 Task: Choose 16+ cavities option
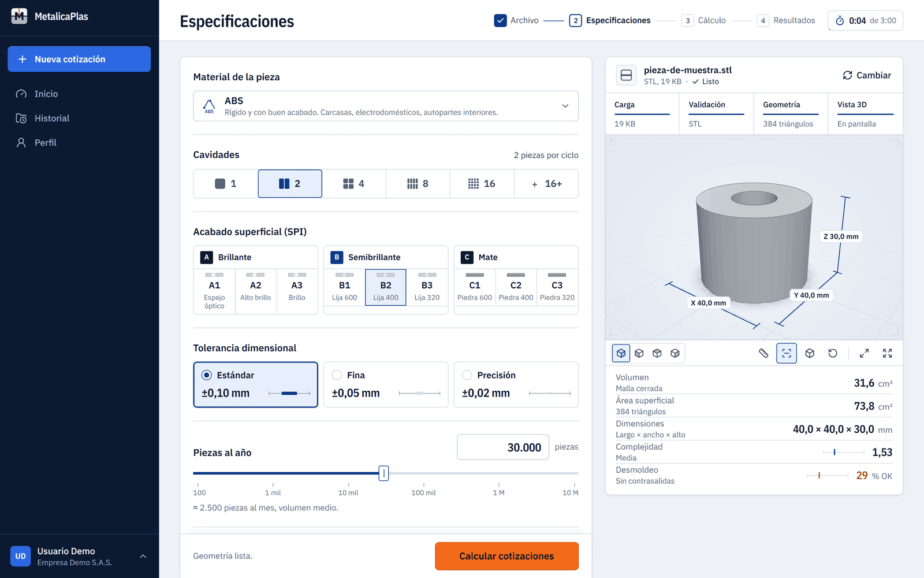546,184
